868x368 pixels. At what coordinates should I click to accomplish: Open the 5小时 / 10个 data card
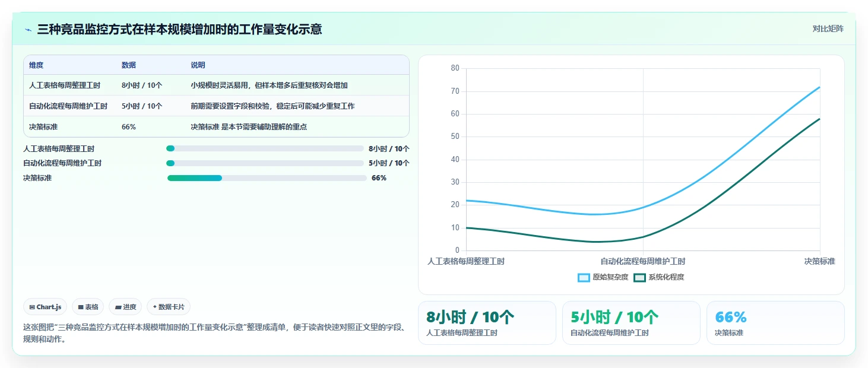(631, 323)
